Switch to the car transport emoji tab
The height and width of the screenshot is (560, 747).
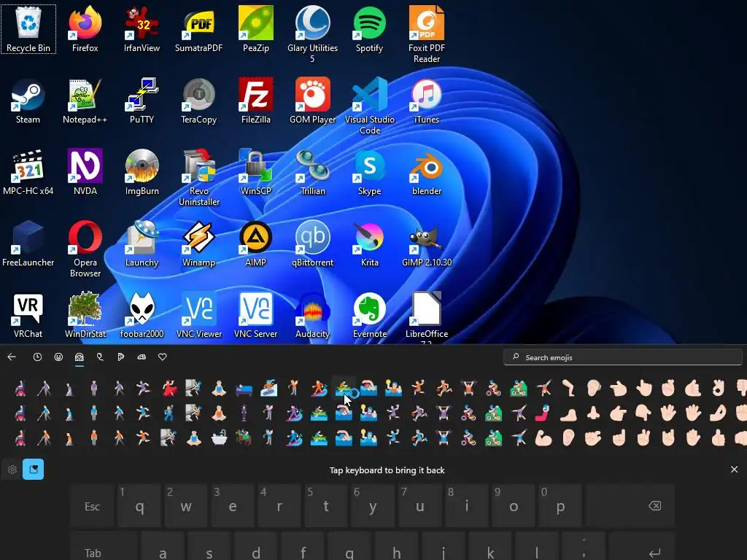[x=142, y=357]
